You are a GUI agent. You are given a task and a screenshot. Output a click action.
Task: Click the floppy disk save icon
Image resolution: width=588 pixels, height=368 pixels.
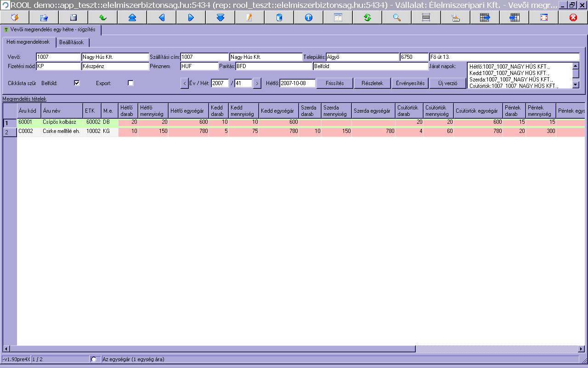point(73,17)
